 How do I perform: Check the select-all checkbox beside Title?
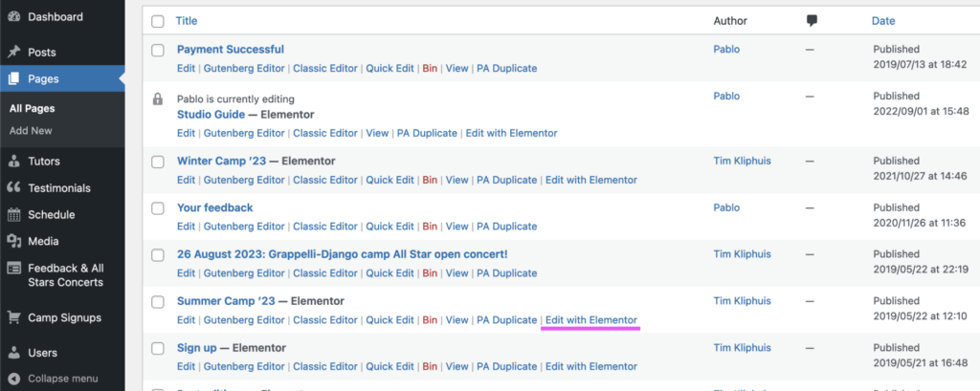point(158,21)
